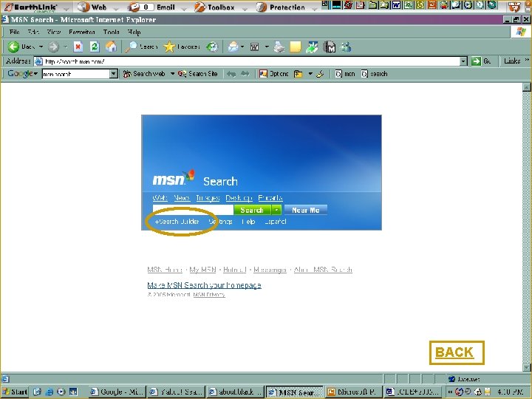The width and height of the screenshot is (532, 399).
Task: Expand the Search Web dropdown arrow
Action: 172,74
